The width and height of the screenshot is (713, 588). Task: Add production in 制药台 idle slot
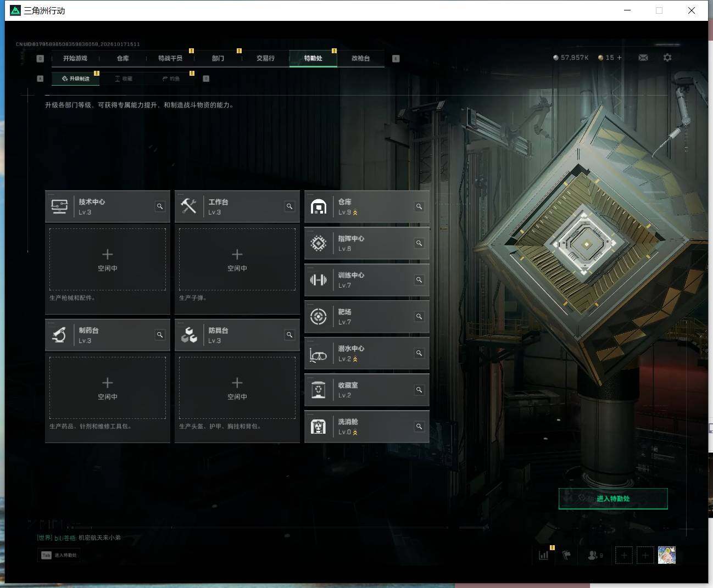(108, 388)
